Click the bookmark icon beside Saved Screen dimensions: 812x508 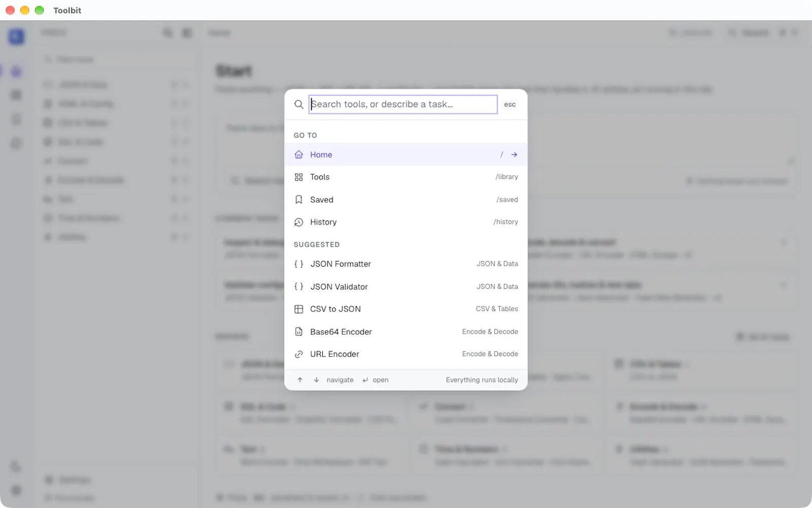pyautogui.click(x=299, y=200)
